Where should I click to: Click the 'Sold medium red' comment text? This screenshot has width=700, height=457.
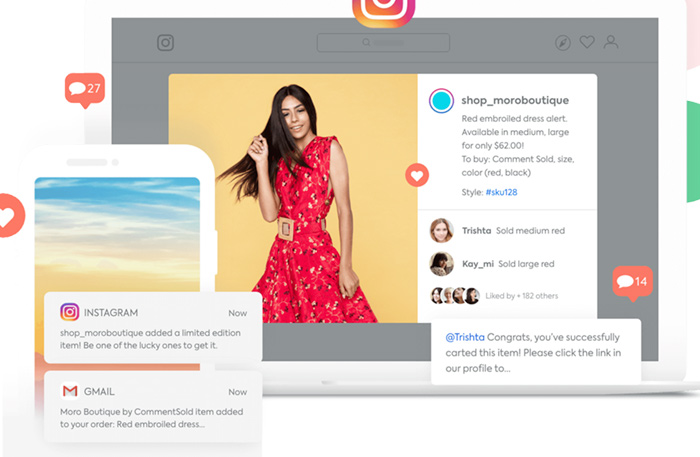(530, 231)
